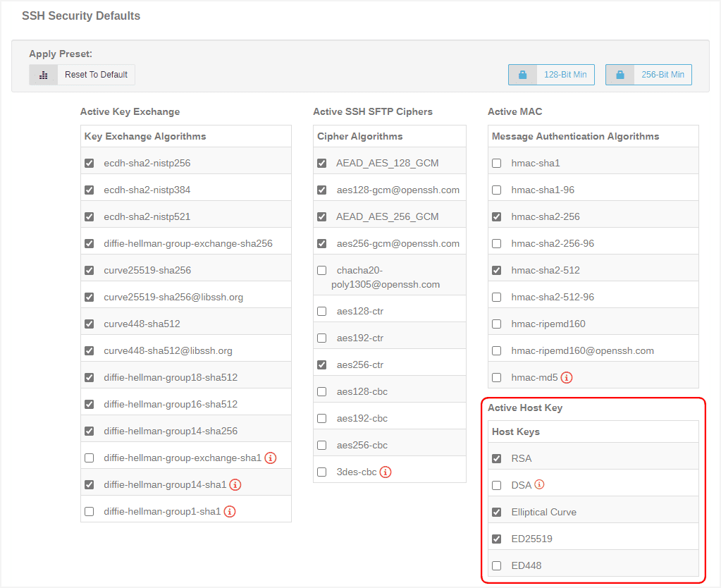Uncheck the AEAD_AES_128_GCM cipher
The height and width of the screenshot is (588, 721).
click(x=321, y=162)
